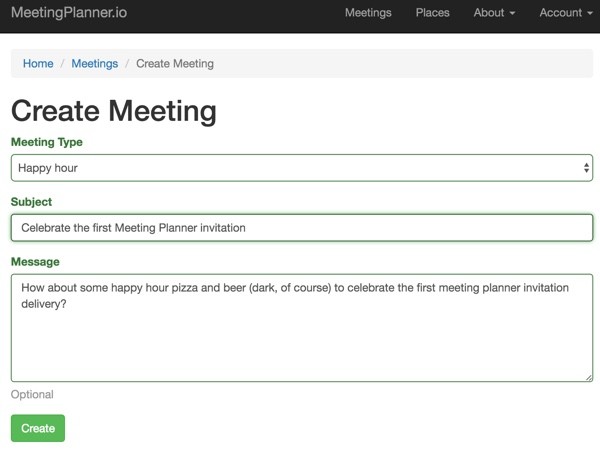The height and width of the screenshot is (452, 600).
Task: Open the MeetingPlanner.io brand link
Action: click(69, 13)
